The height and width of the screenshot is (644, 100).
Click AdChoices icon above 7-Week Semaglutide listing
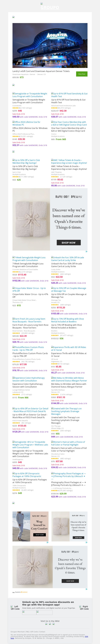point(86,252)
